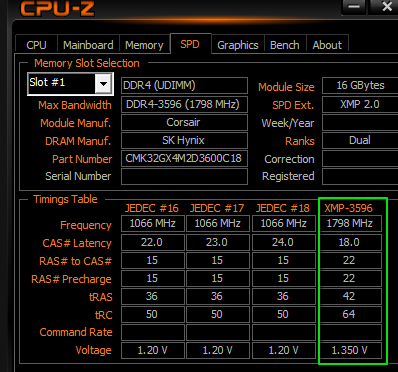Click JEDEC #18 CAS latency 24.0
This screenshot has width=398, height=372.
click(x=283, y=242)
